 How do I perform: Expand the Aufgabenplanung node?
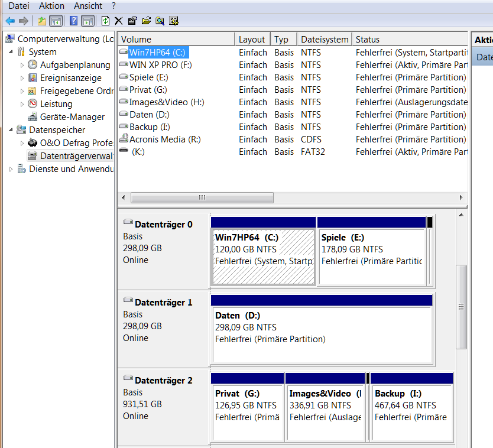pyautogui.click(x=22, y=65)
